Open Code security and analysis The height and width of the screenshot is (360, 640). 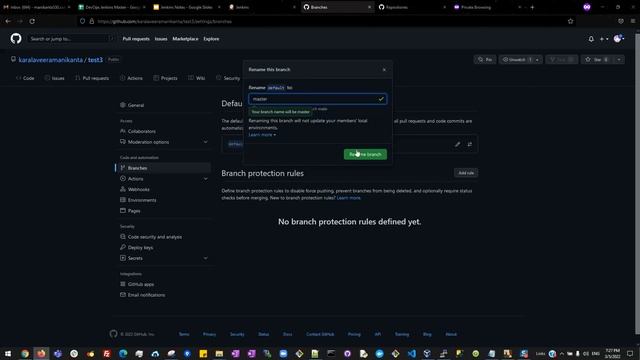(x=155, y=237)
